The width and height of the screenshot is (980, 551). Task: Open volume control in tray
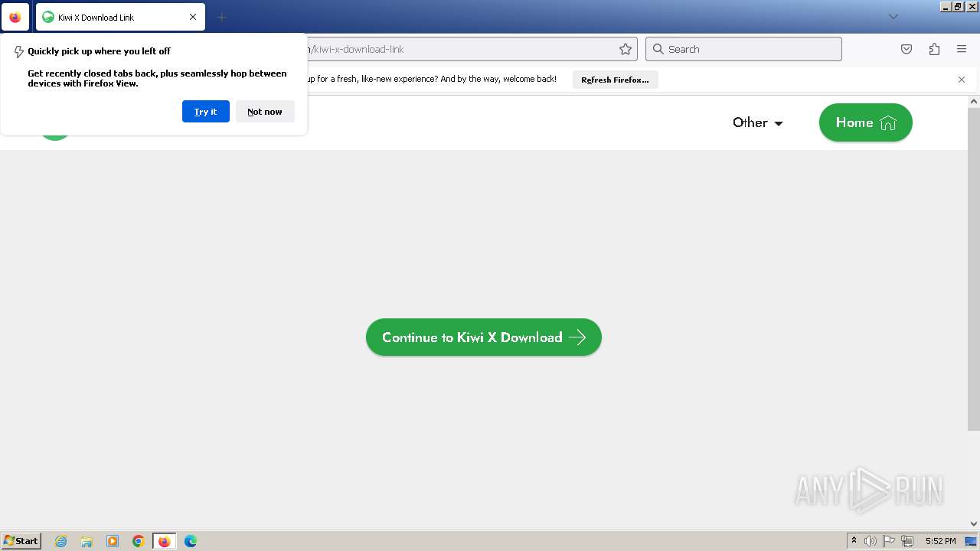pyautogui.click(x=871, y=541)
